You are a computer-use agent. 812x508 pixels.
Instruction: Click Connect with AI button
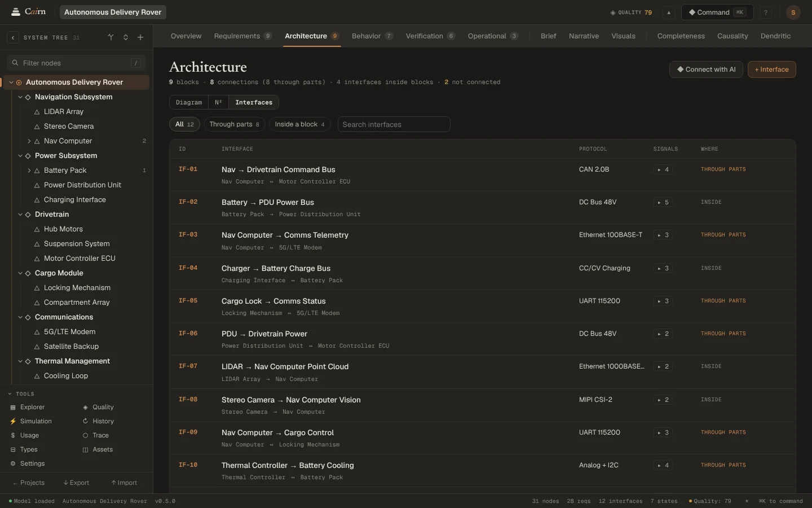point(706,69)
